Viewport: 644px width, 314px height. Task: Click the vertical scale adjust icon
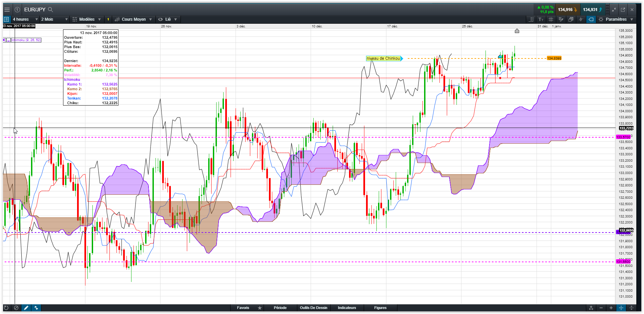pyautogui.click(x=631, y=308)
